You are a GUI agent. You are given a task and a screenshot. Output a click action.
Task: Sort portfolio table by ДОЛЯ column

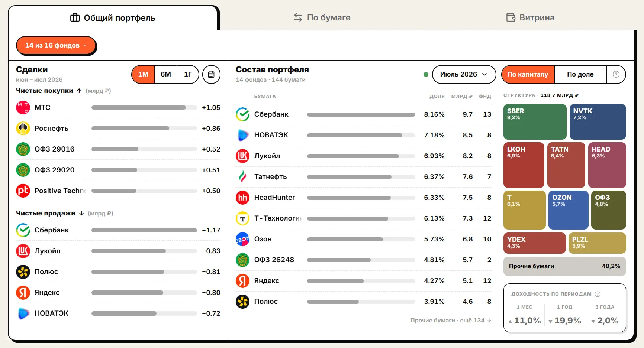tap(437, 96)
